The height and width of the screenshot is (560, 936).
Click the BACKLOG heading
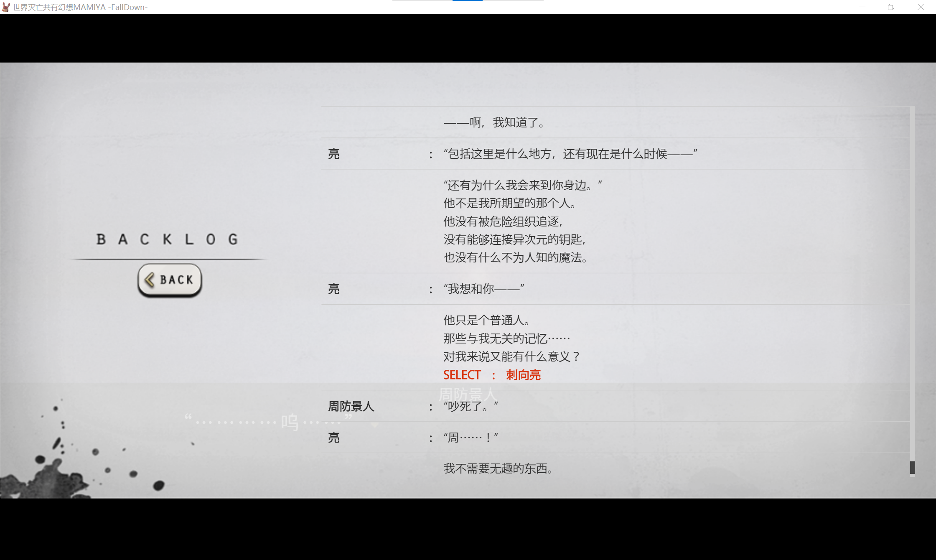point(167,239)
